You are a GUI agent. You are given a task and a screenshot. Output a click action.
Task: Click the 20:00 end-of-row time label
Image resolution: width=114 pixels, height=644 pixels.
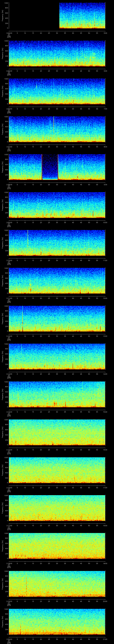(105, 601)
